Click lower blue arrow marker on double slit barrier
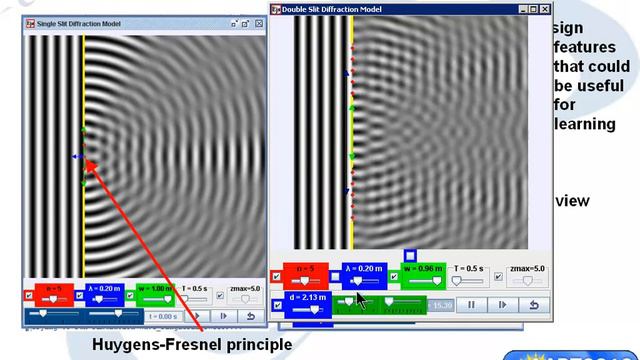This screenshot has width=640, height=360. tap(347, 191)
